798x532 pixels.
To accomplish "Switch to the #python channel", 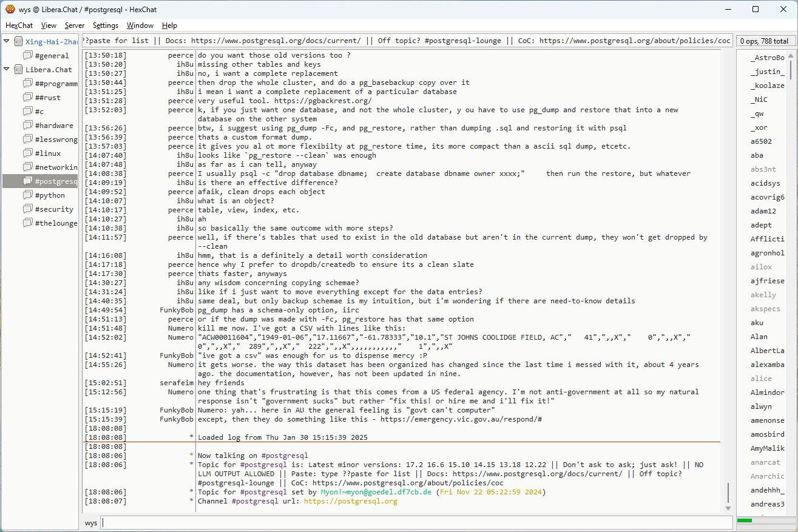I will click(50, 195).
